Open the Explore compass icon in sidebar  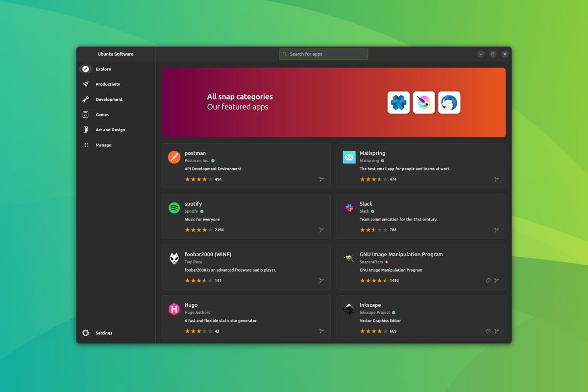tap(86, 69)
